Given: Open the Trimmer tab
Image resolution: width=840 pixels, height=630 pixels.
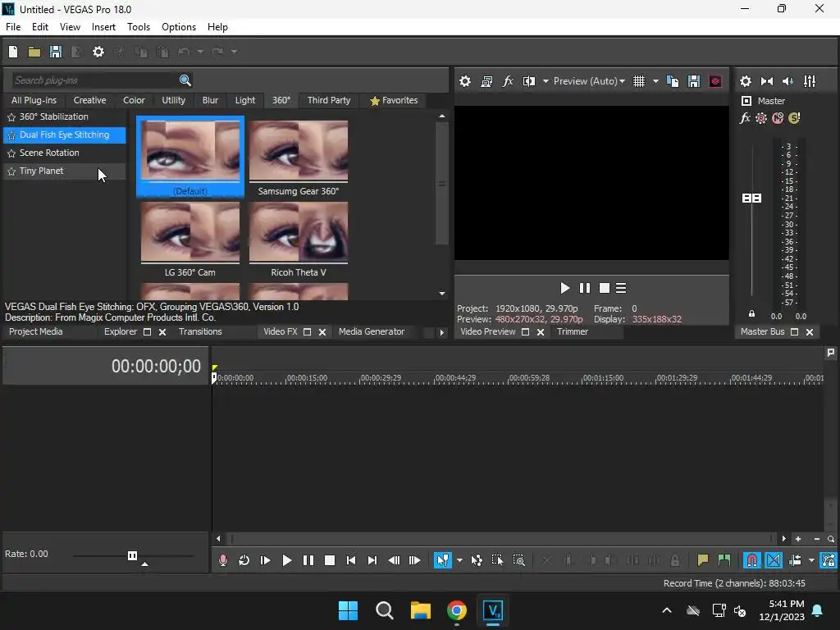Looking at the screenshot, I should [x=572, y=331].
